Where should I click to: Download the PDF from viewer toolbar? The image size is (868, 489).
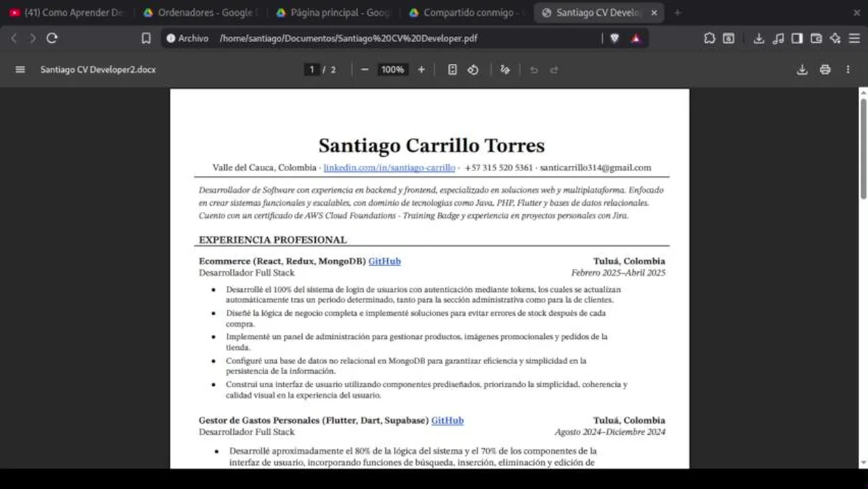(x=802, y=69)
